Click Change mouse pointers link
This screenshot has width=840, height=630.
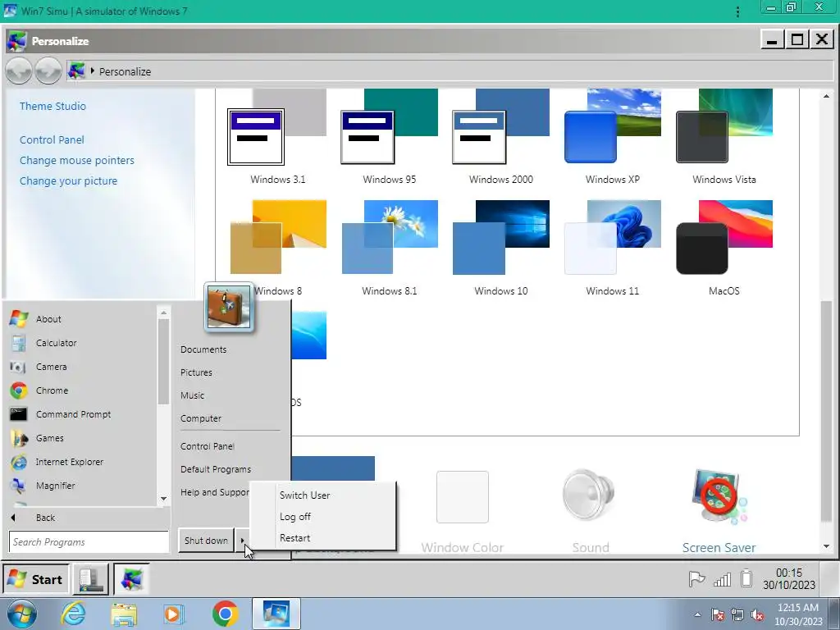(x=77, y=160)
